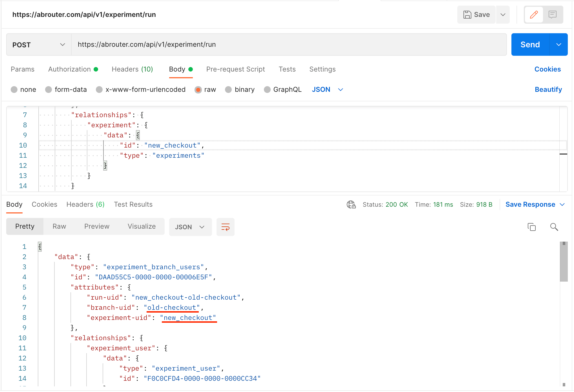Click the request title URL at top
This screenshot has height=392, width=574.
(84, 15)
